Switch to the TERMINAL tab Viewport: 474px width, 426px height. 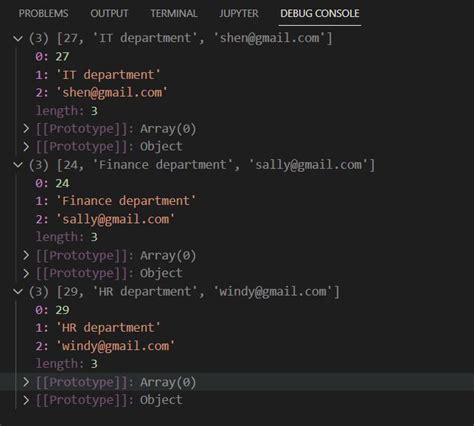click(174, 13)
